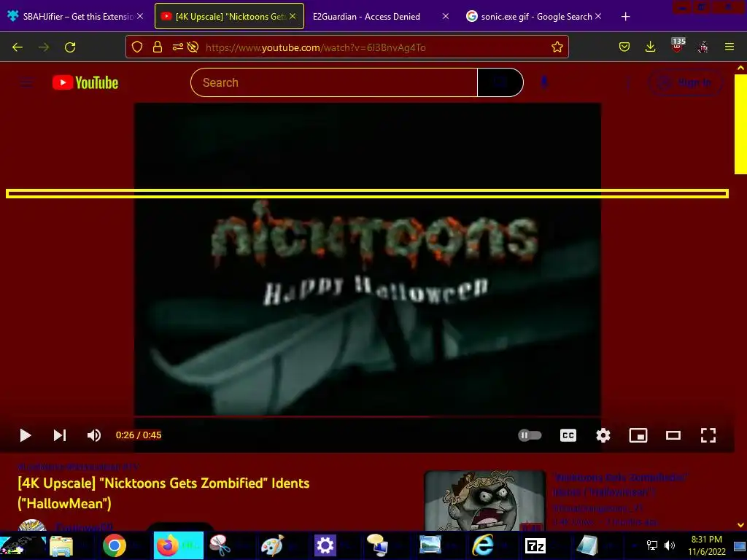747x560 pixels.
Task: Skip to the next video
Action: (60, 435)
